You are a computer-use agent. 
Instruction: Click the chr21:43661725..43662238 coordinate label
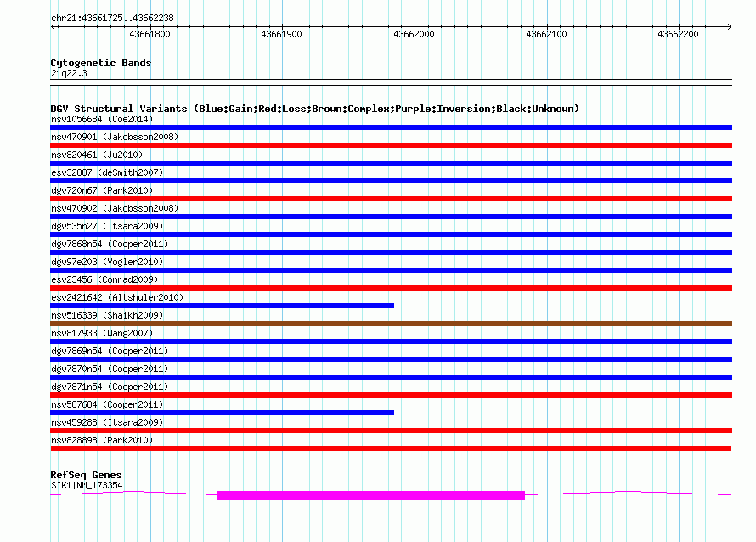click(112, 18)
